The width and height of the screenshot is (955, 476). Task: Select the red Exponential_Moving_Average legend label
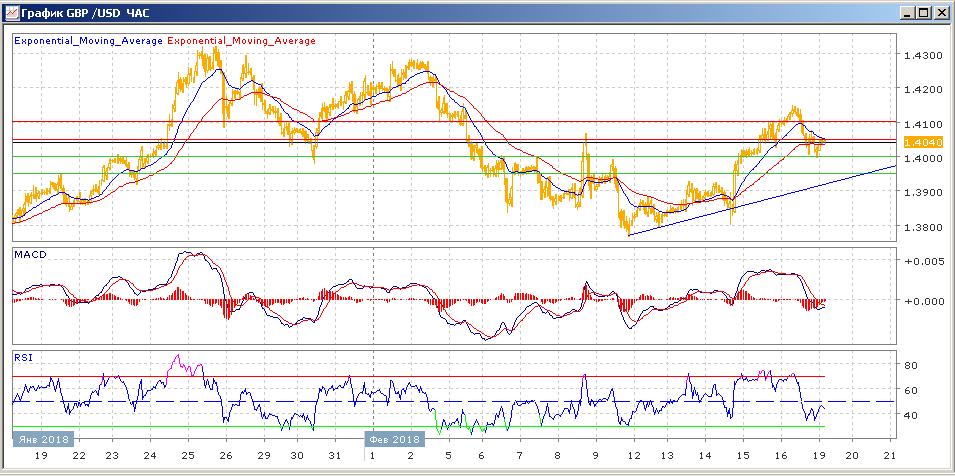pyautogui.click(x=241, y=41)
